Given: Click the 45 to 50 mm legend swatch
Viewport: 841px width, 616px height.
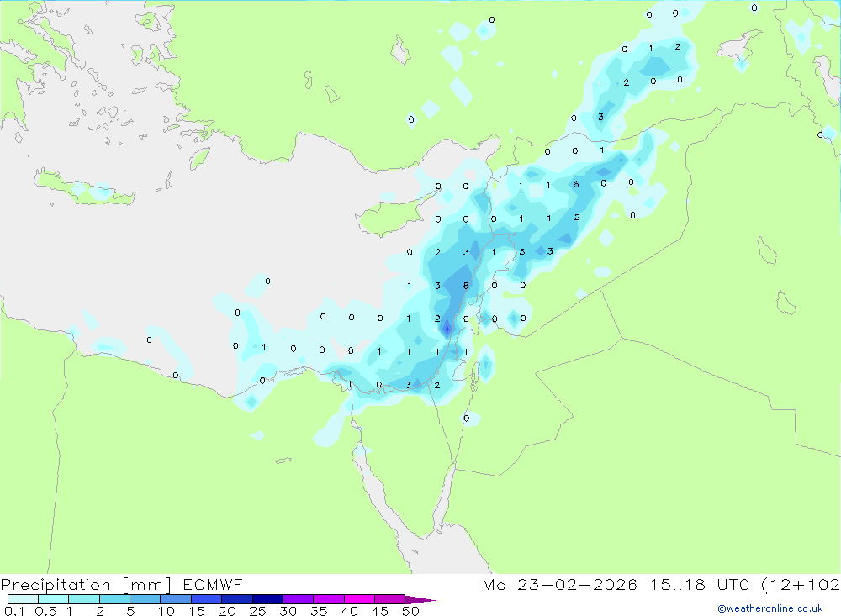Looking at the screenshot, I should (x=389, y=599).
